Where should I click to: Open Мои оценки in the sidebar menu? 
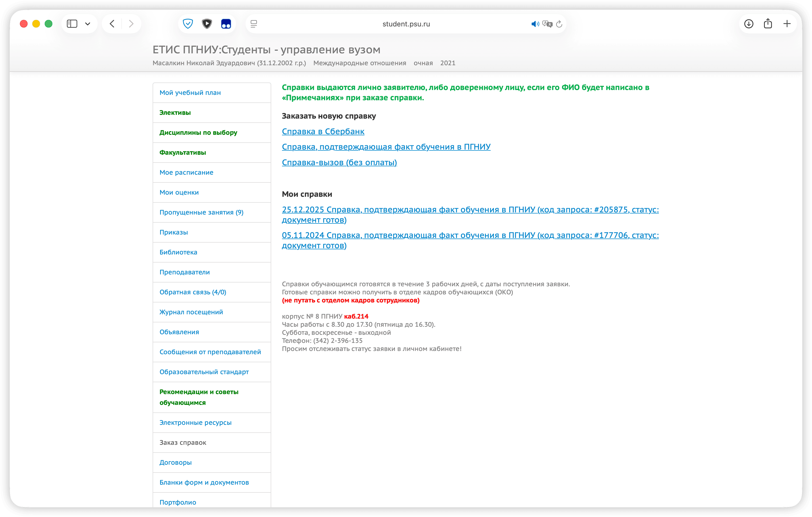coord(179,192)
